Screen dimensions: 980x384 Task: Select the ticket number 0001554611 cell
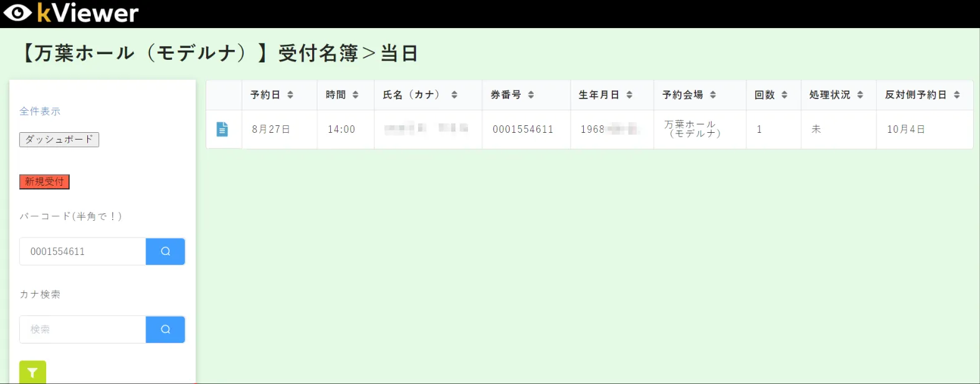(523, 129)
